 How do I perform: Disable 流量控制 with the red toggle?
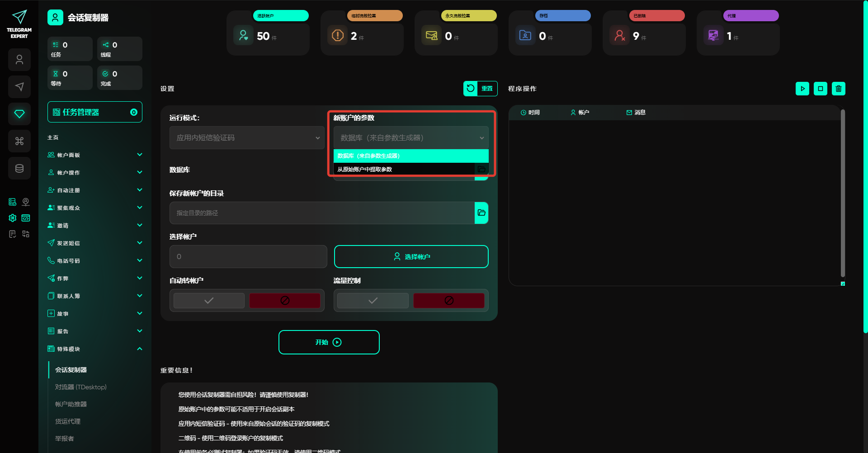448,301
